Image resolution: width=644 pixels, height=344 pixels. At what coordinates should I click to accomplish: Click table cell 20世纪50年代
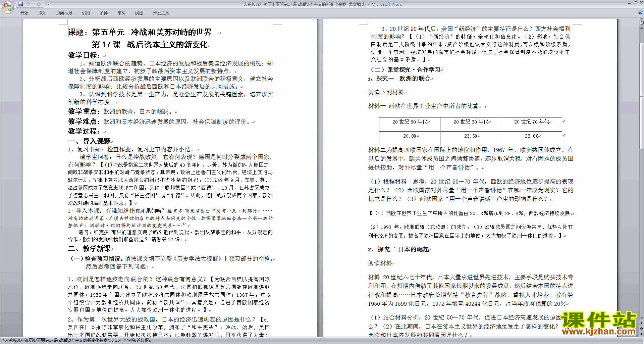click(x=410, y=124)
